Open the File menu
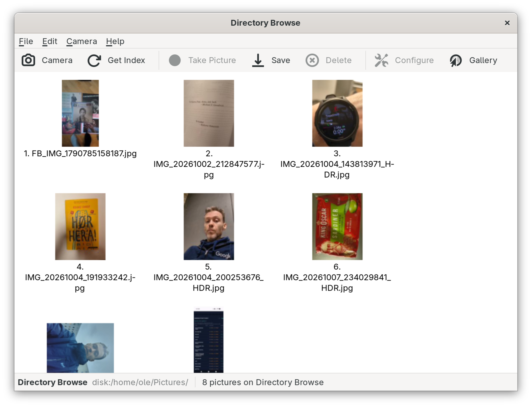The height and width of the screenshot is (407, 532). [x=26, y=41]
